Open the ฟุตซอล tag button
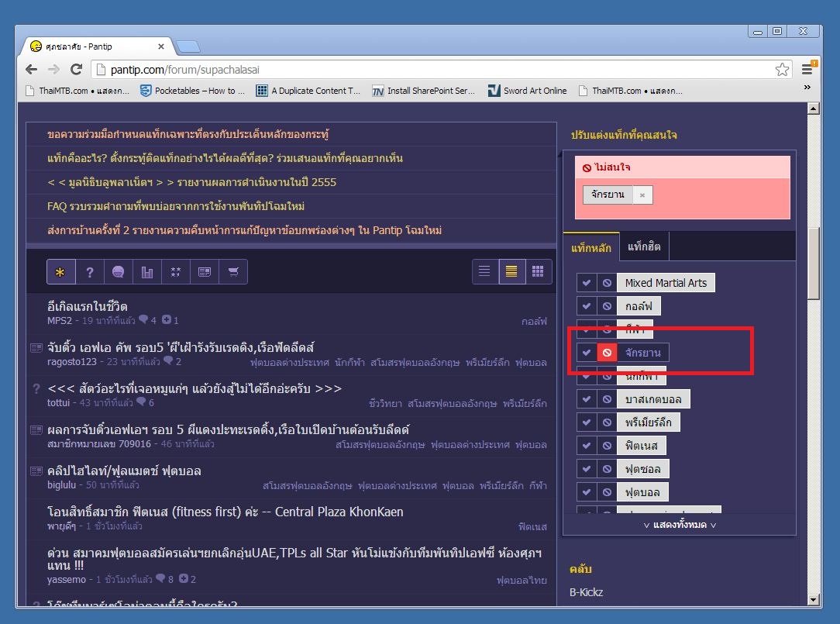This screenshot has width=840, height=624. pos(643,468)
